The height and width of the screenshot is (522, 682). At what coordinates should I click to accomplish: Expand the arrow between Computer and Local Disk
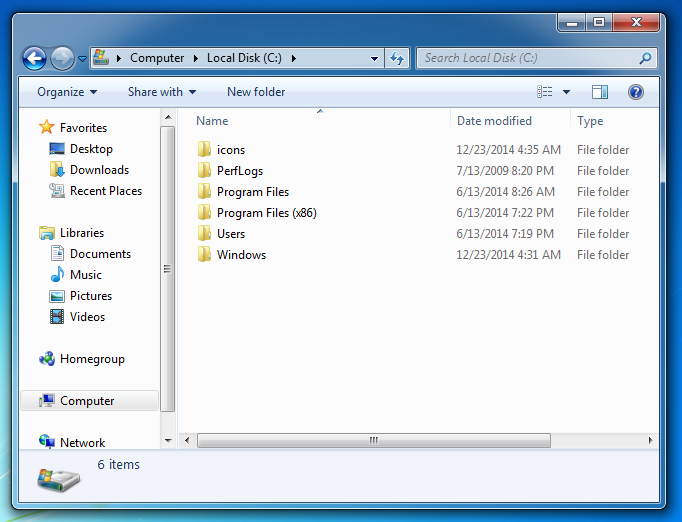coord(196,58)
